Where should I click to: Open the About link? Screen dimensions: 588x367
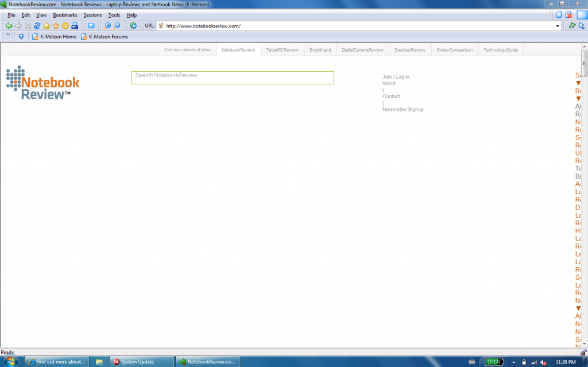tap(389, 83)
